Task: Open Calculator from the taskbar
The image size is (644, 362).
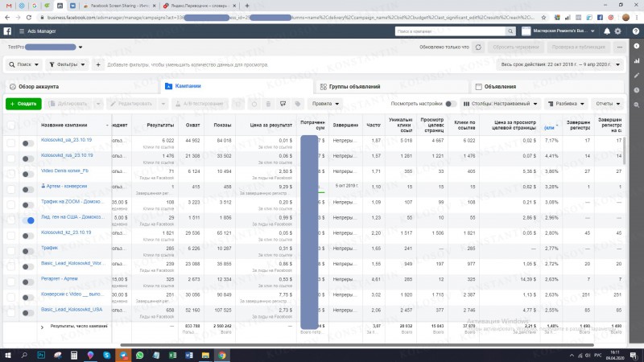Action: tap(74, 355)
